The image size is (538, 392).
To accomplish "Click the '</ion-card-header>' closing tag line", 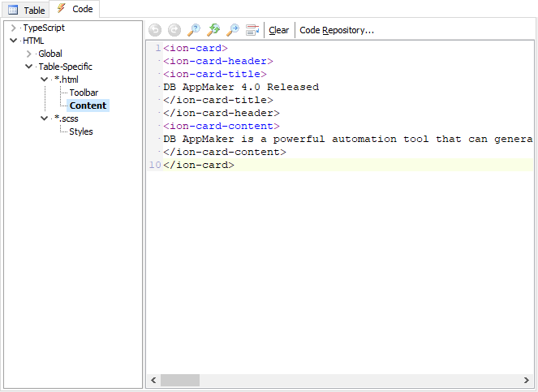I will tap(222, 114).
